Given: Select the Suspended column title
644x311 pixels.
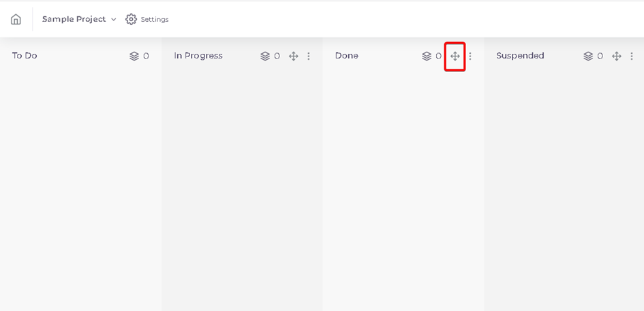Looking at the screenshot, I should pos(520,56).
